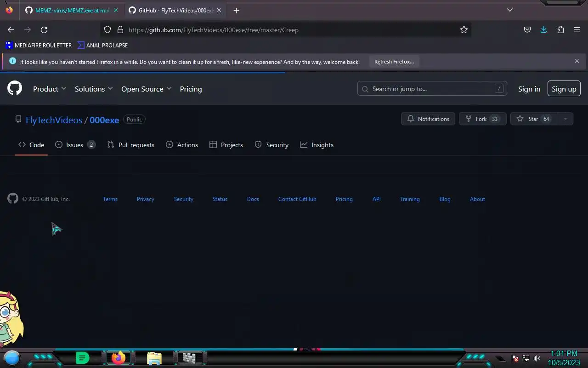Open the footer Status link
Viewport: 588px width, 368px height.
click(220, 199)
